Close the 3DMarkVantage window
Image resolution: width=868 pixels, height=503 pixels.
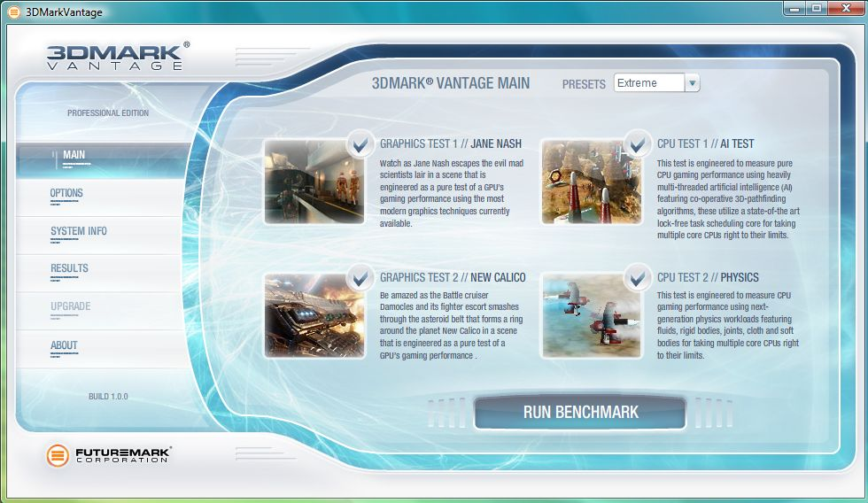click(x=846, y=8)
